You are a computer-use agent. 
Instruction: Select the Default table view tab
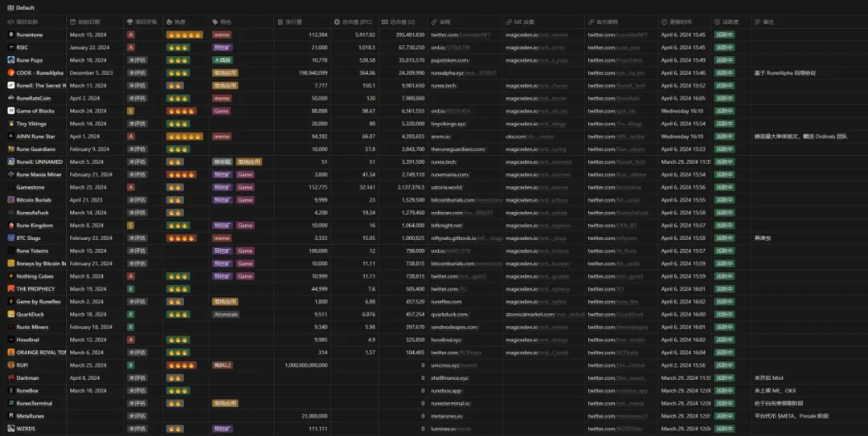coord(21,8)
